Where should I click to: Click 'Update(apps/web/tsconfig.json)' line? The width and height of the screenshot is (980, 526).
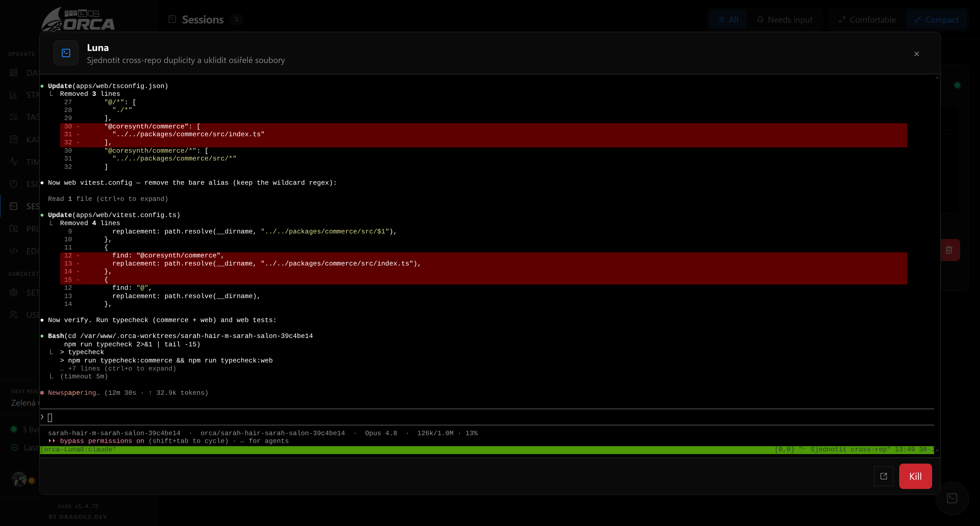108,86
